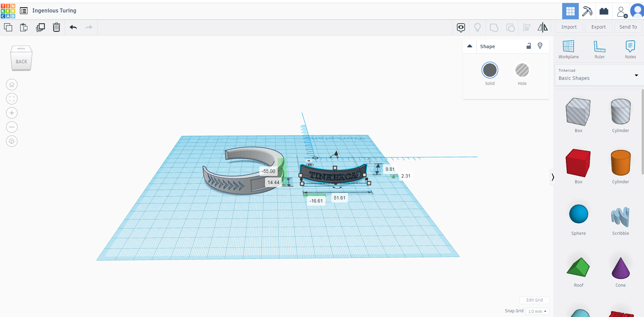This screenshot has width=644, height=317.
Task: Duplicate and repeat the shape
Action: [40, 27]
